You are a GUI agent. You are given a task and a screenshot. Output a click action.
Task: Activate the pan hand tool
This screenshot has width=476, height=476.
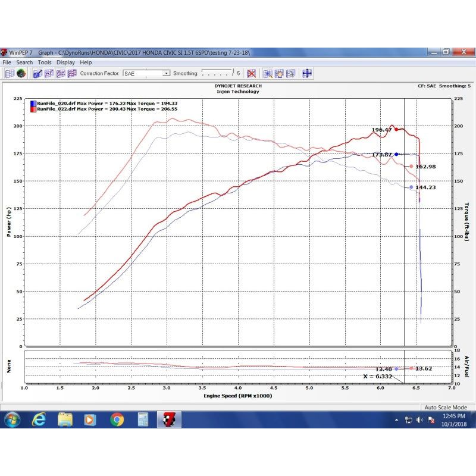click(279, 73)
